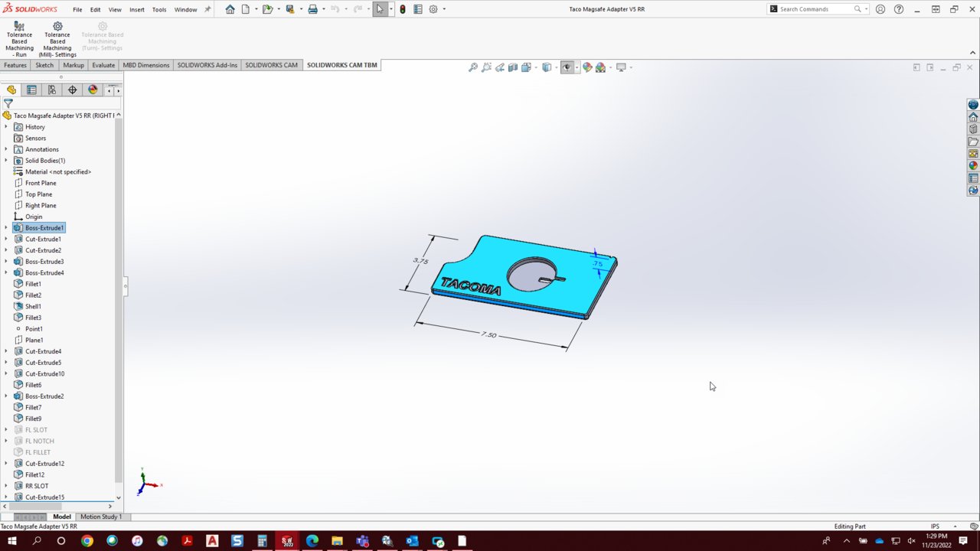Switch to the Sketch tab
Screen dimensions: 980x551
pos(44,65)
